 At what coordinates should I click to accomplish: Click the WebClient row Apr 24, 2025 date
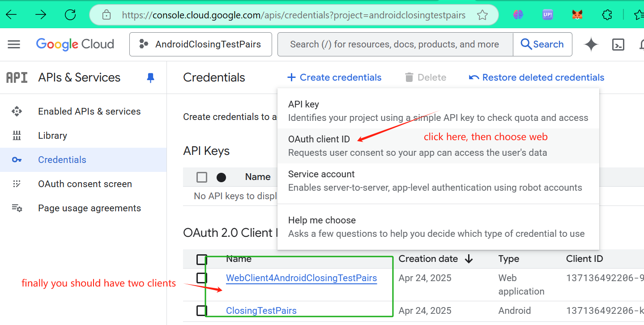425,278
